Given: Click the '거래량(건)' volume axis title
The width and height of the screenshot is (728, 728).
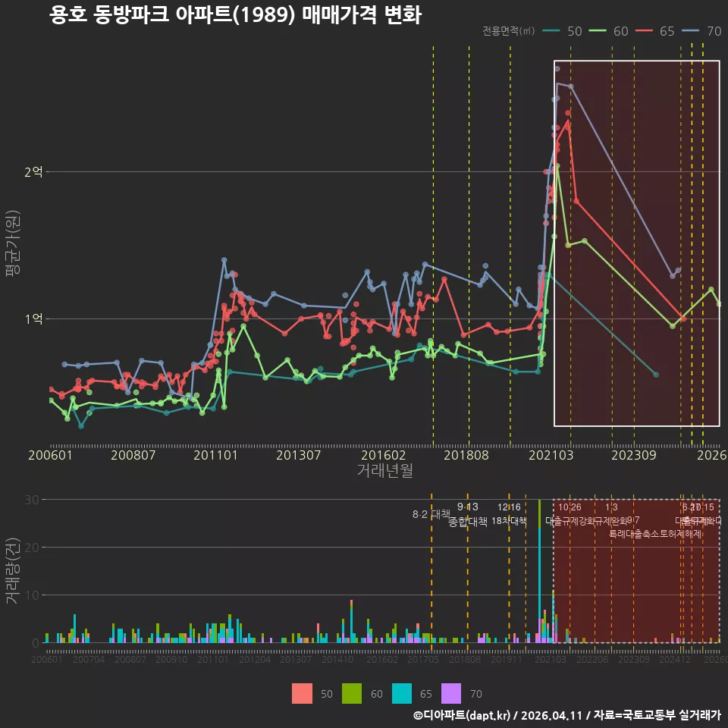Looking at the screenshot, I should coord(13,570).
